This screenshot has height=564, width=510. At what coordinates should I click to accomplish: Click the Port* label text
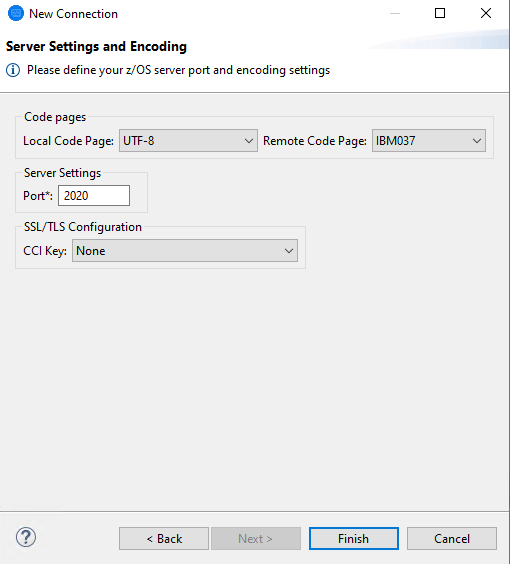point(38,196)
